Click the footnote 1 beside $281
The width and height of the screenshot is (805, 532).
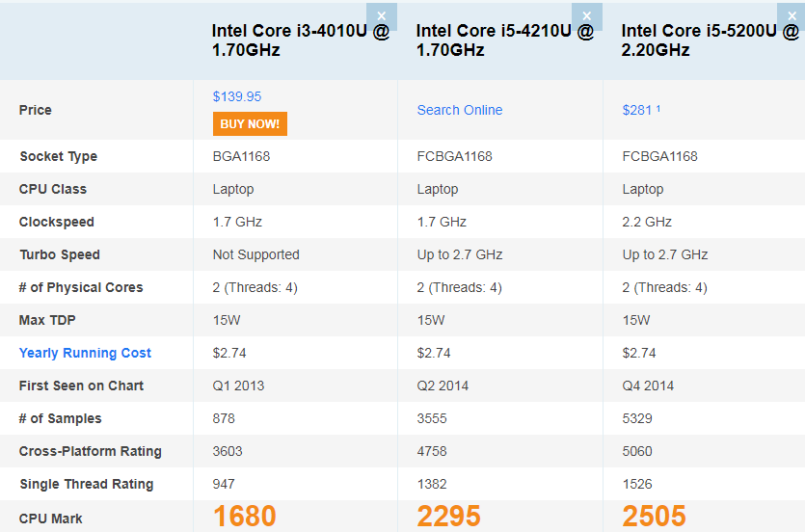pyautogui.click(x=658, y=108)
